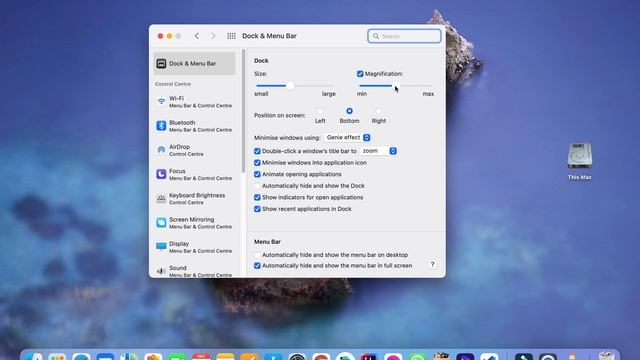The width and height of the screenshot is (640, 360).
Task: Show all preferences grid icon
Action: pos(231,36)
